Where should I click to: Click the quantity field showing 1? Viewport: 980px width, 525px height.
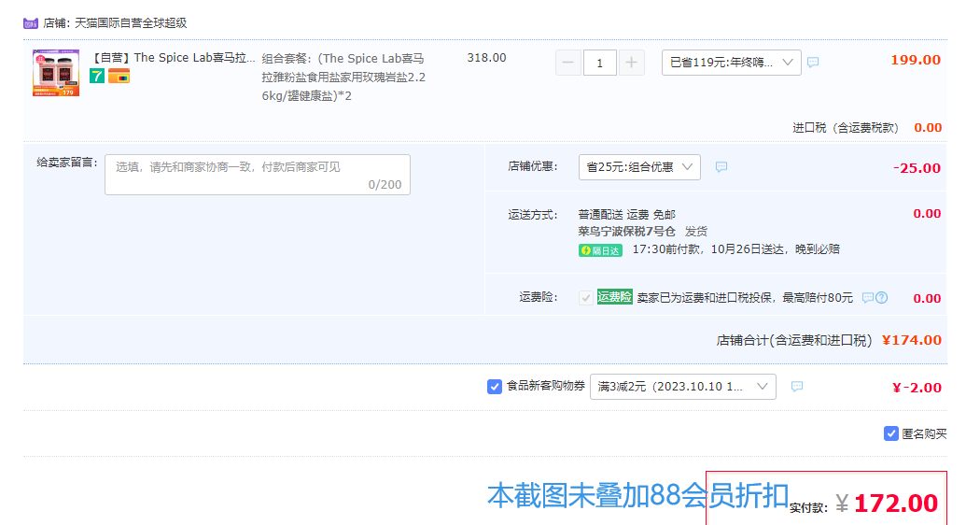coord(600,63)
